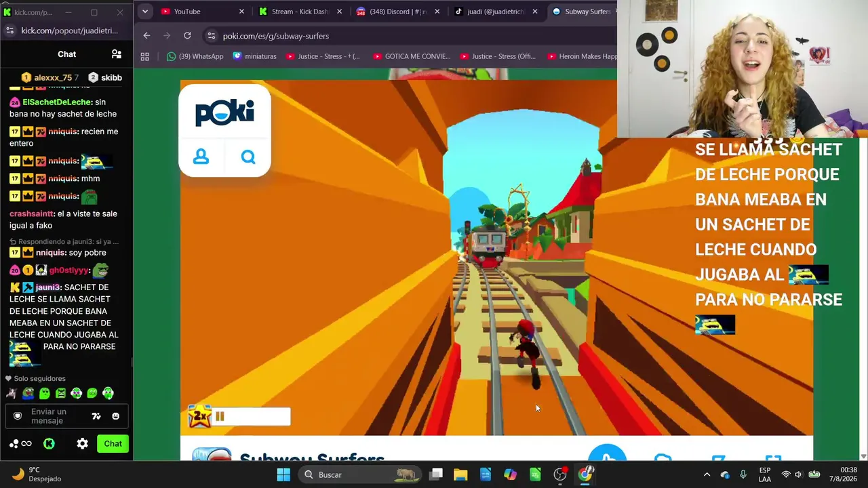Viewport: 868px width, 488px height.
Task: Open Wi-Fi network settings
Action: point(786,474)
